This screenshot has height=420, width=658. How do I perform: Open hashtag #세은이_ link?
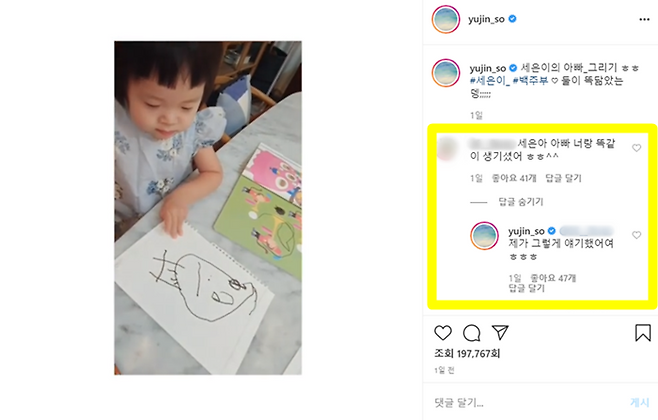pos(490,81)
